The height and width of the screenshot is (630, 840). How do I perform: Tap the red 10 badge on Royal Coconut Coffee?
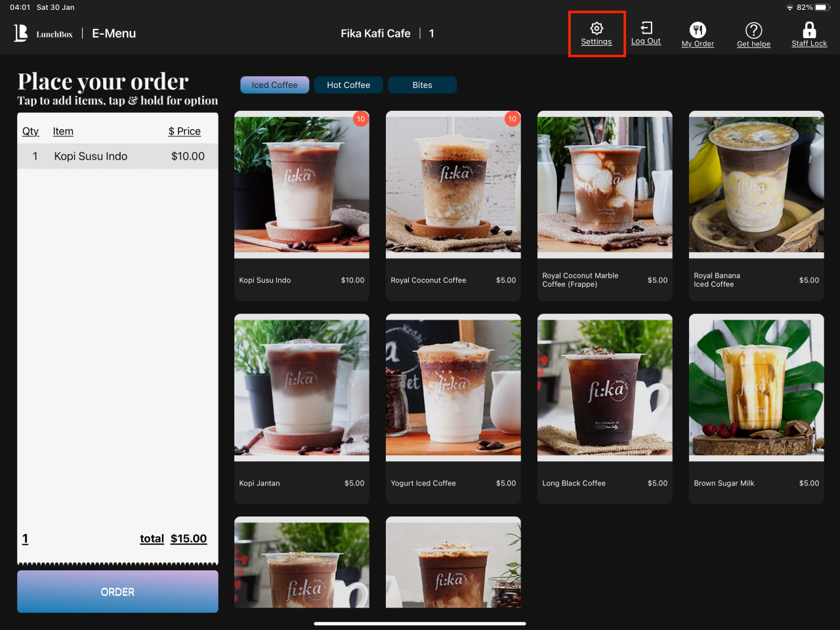512,119
